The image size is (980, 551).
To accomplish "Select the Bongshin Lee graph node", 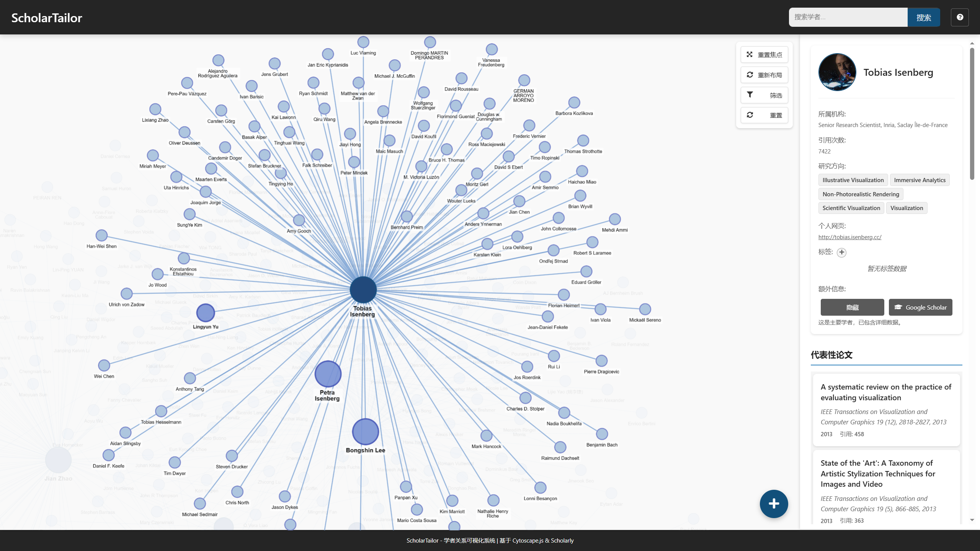I will pyautogui.click(x=365, y=432).
